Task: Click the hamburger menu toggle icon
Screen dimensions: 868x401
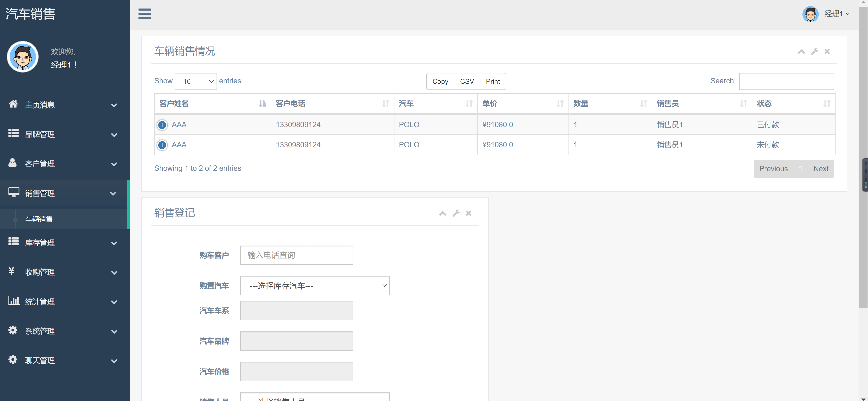Action: point(145,14)
